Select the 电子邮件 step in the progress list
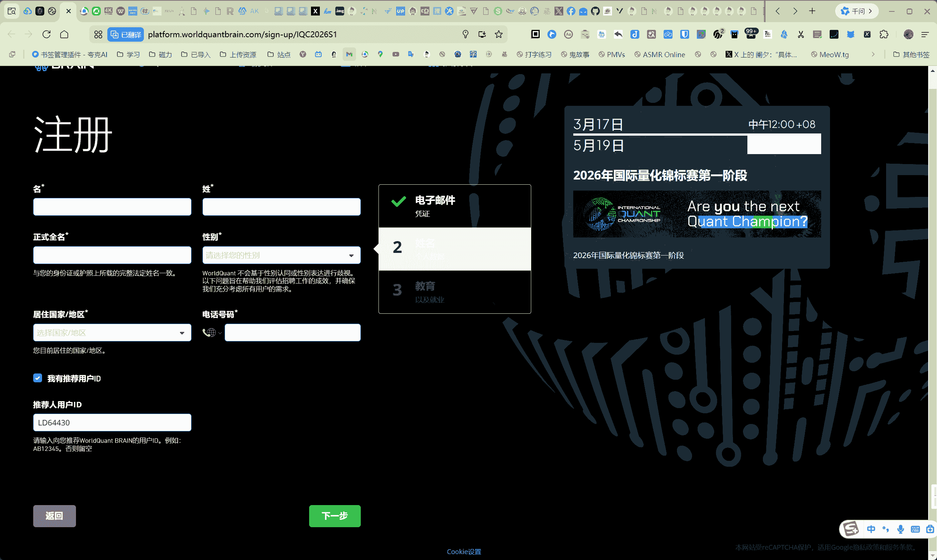The image size is (937, 560). (454, 206)
